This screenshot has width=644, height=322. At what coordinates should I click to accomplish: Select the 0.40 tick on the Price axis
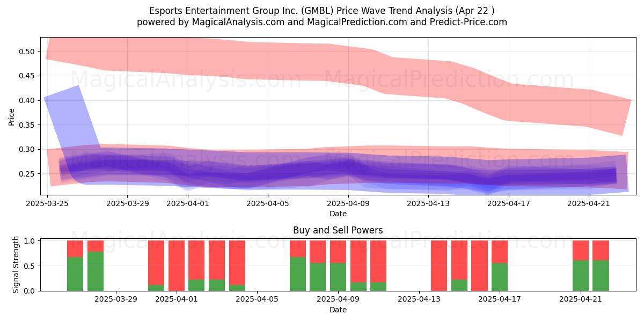point(27,100)
